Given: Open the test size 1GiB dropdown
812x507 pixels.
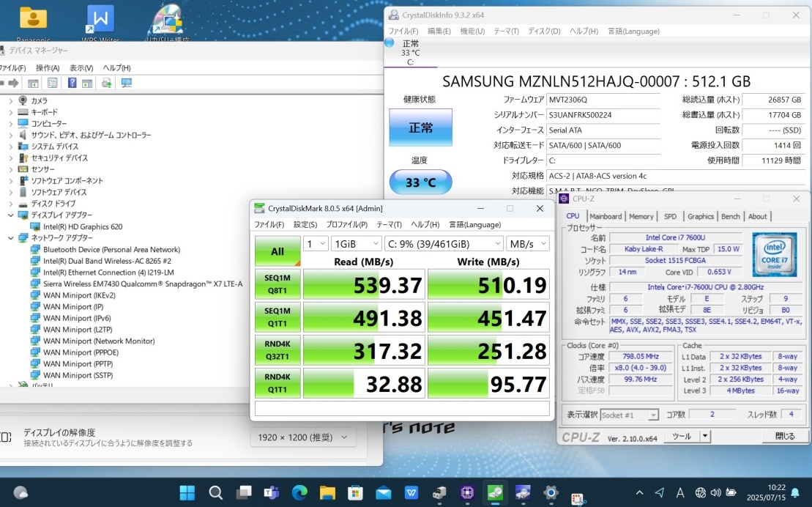Looking at the screenshot, I should pyautogui.click(x=356, y=243).
